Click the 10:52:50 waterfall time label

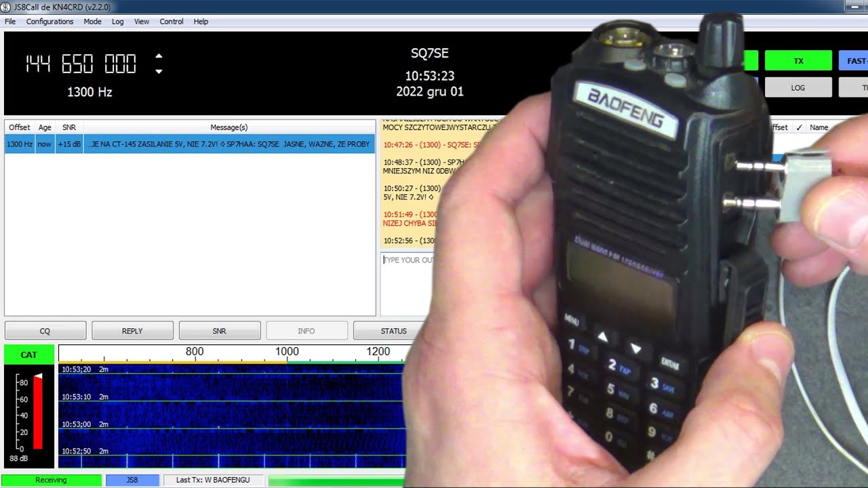click(76, 451)
